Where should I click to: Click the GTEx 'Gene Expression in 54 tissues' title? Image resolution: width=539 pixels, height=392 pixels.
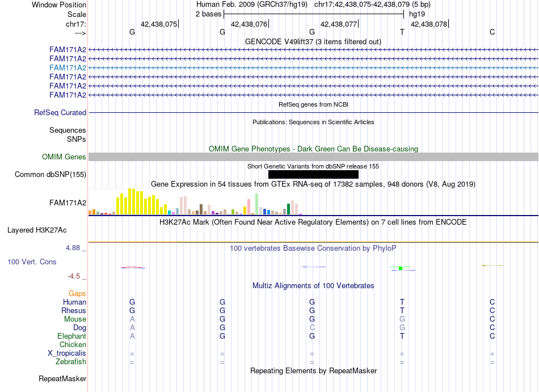[313, 184]
